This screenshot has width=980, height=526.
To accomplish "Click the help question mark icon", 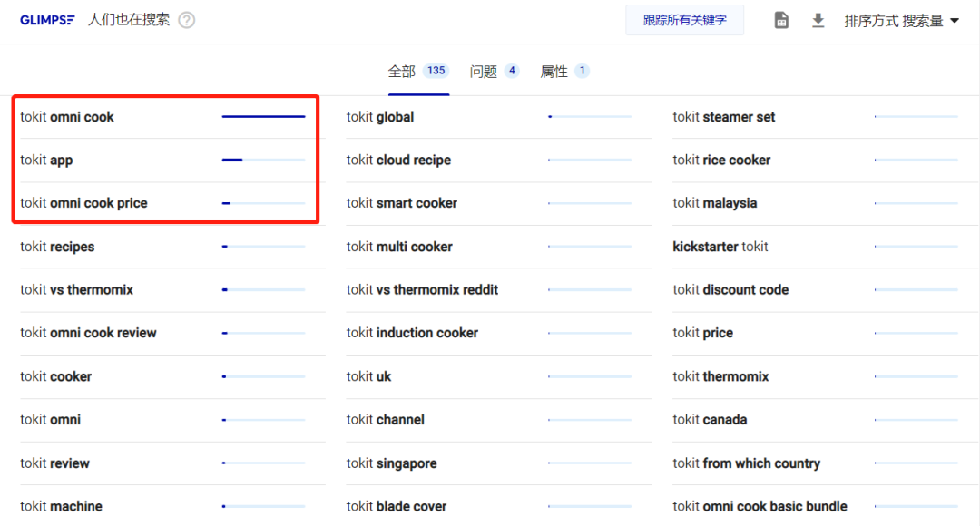I will pos(186,20).
